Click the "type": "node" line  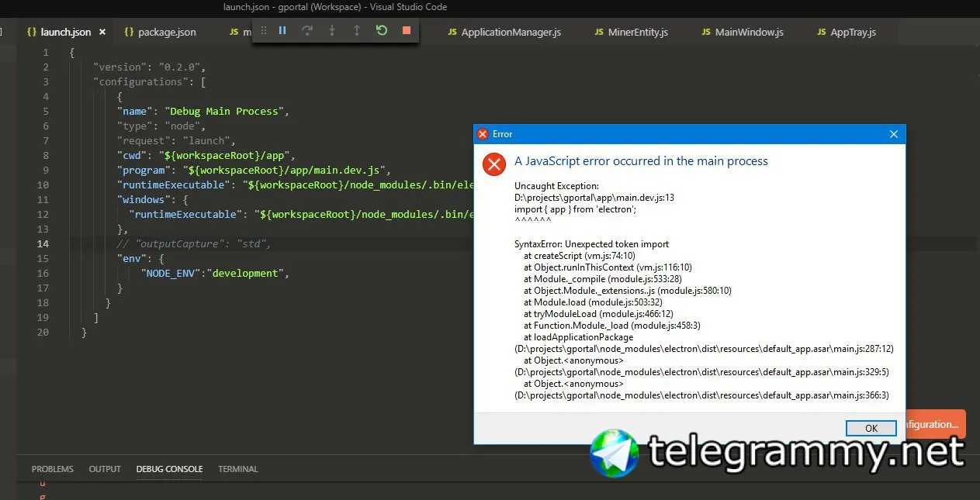pos(161,126)
